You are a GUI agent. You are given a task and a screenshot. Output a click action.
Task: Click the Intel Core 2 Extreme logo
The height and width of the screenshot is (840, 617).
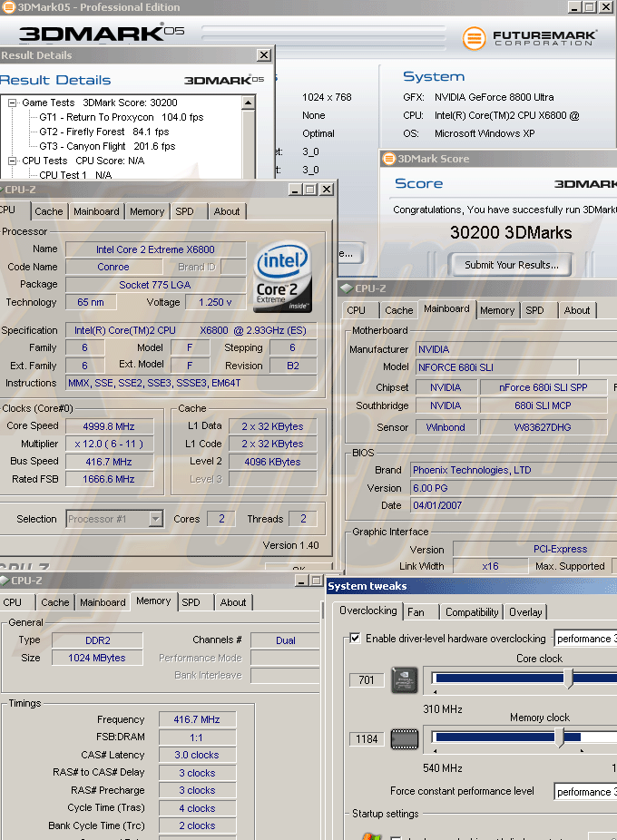(282, 277)
